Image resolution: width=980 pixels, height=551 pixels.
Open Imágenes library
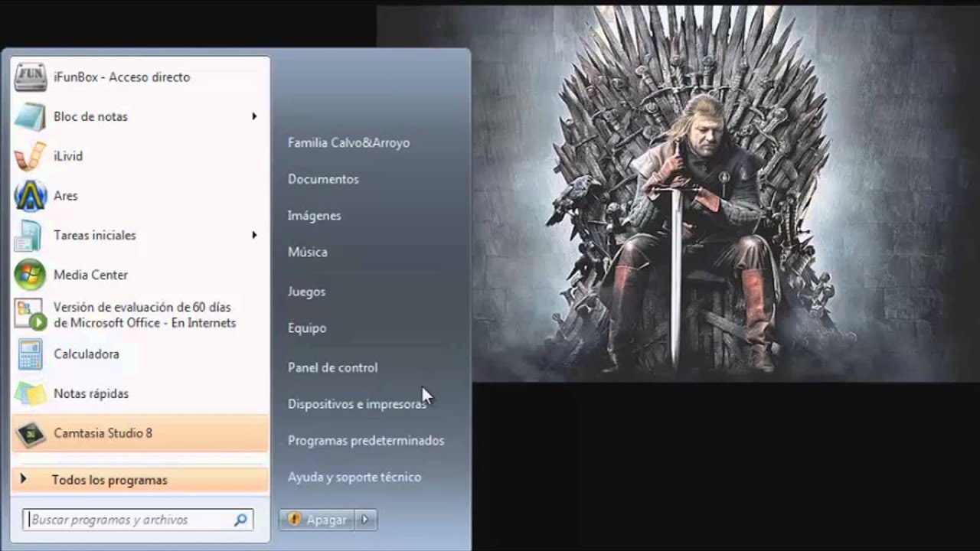click(315, 216)
